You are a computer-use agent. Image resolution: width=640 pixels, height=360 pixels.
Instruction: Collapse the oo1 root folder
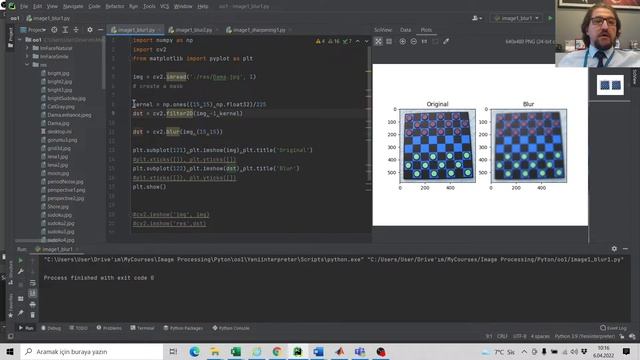pos(20,40)
